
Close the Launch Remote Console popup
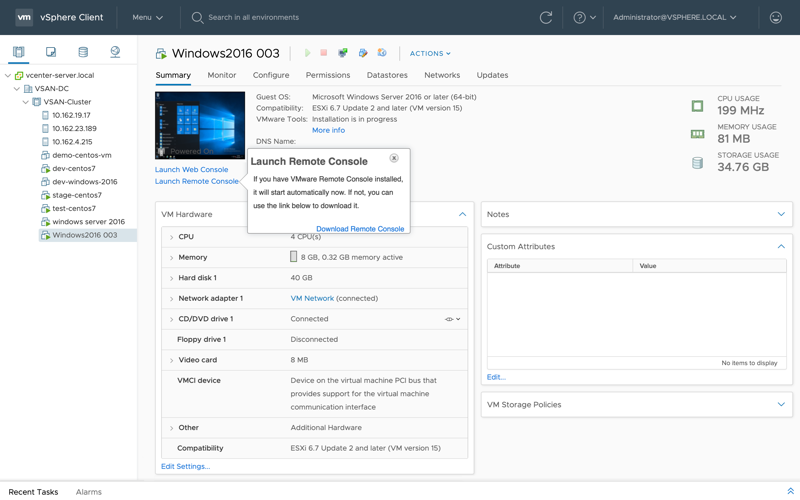click(394, 158)
